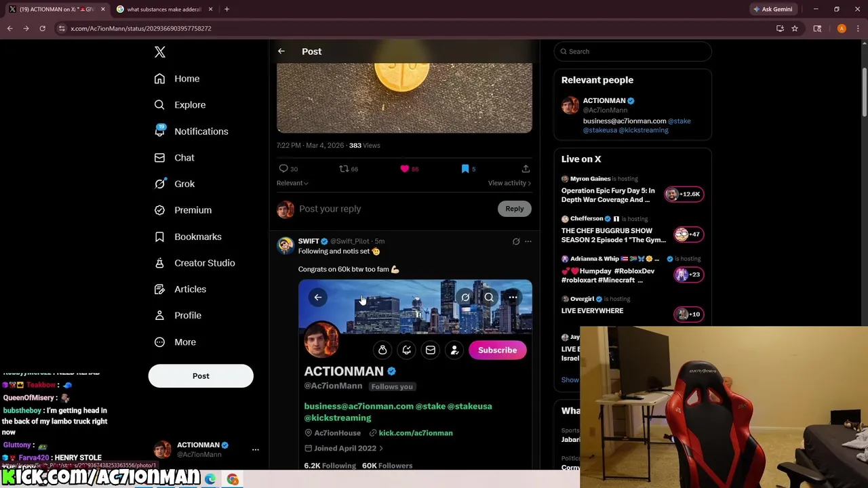Click the gray Reply button

click(x=515, y=209)
